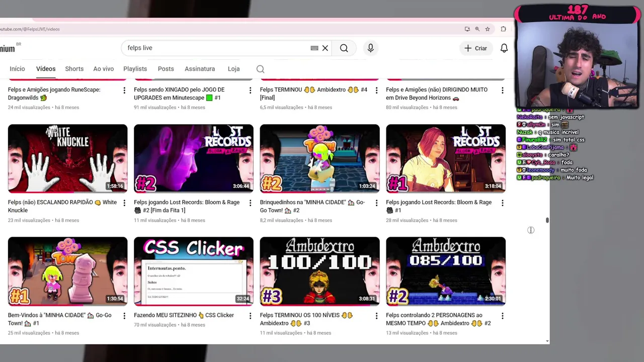
Task: Open the Ao vivo tab
Action: click(104, 69)
